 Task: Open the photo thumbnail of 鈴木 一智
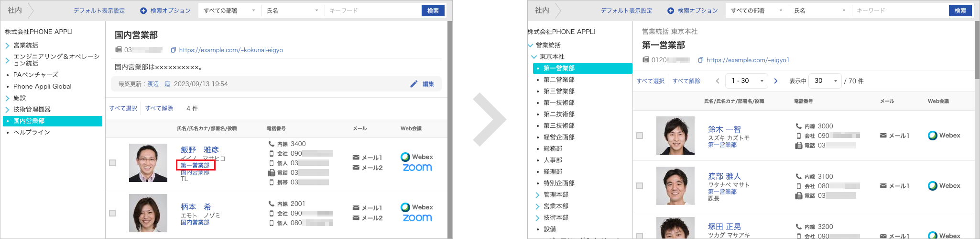(x=675, y=136)
